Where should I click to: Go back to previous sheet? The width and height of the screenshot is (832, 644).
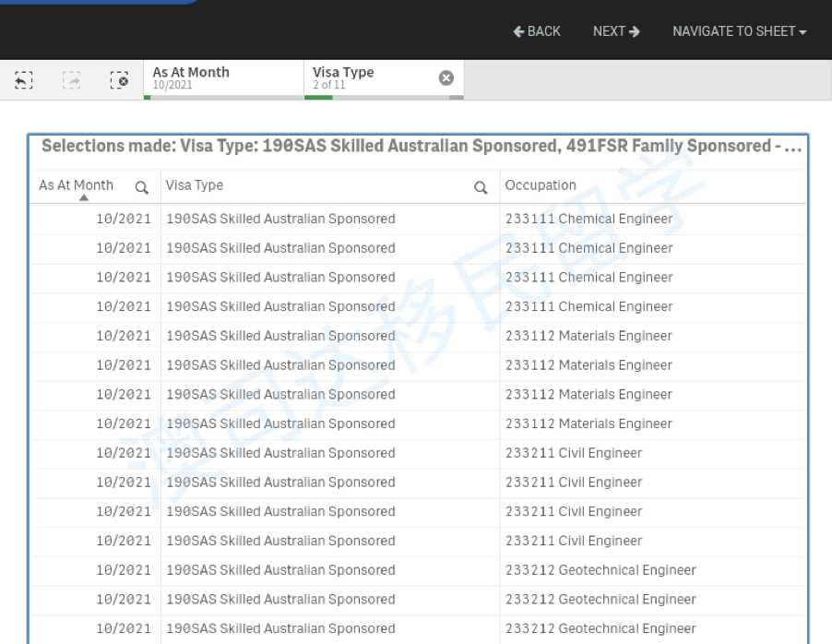pyautogui.click(x=537, y=31)
